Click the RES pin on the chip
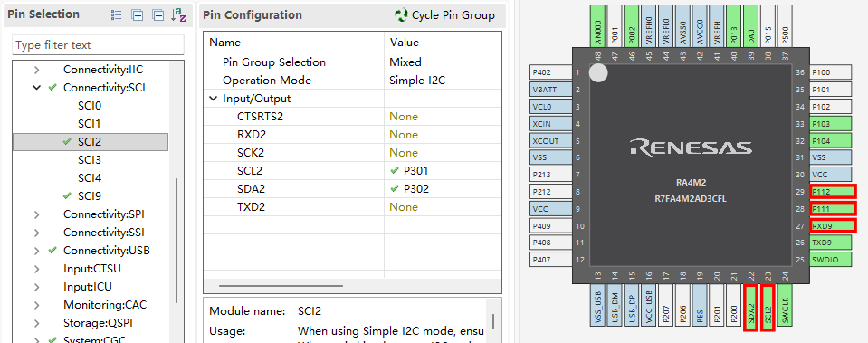Viewport: 868px width, 343px height. [700, 305]
